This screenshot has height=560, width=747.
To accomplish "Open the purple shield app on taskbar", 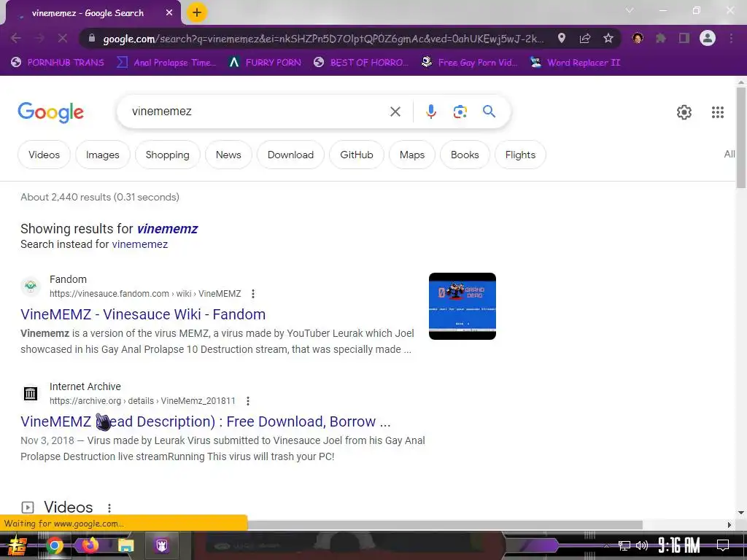I will click(162, 545).
